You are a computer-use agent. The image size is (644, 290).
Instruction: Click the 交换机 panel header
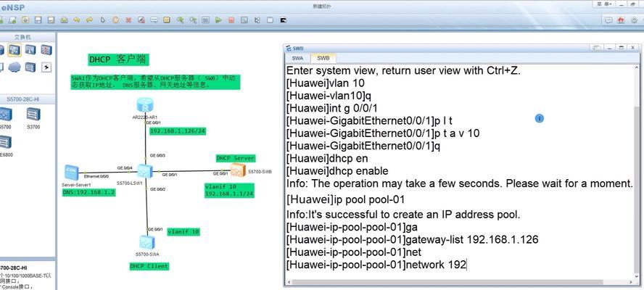pos(22,38)
